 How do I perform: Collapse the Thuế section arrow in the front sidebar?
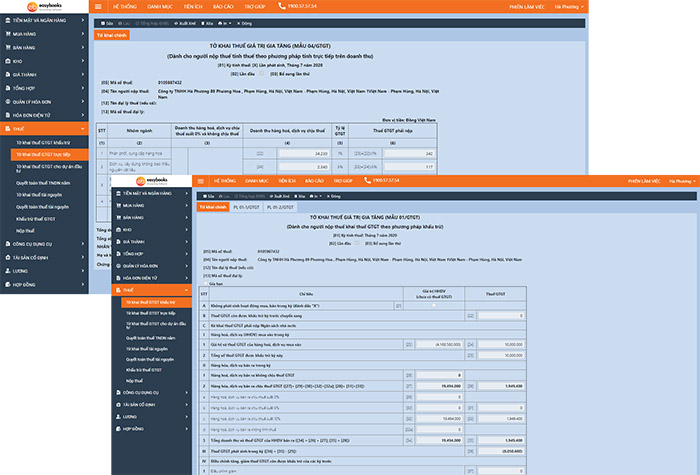tap(186, 290)
